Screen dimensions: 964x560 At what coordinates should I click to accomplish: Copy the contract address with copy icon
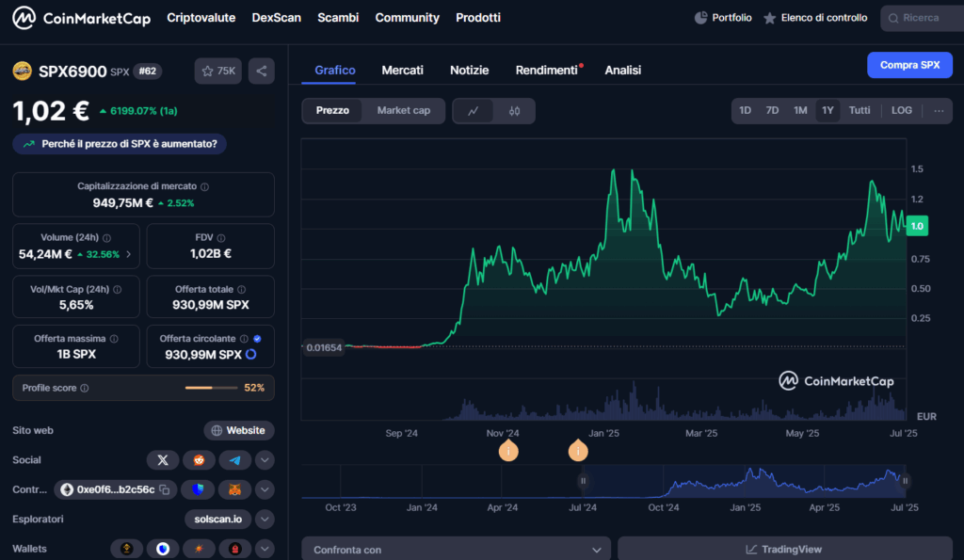[x=164, y=490]
